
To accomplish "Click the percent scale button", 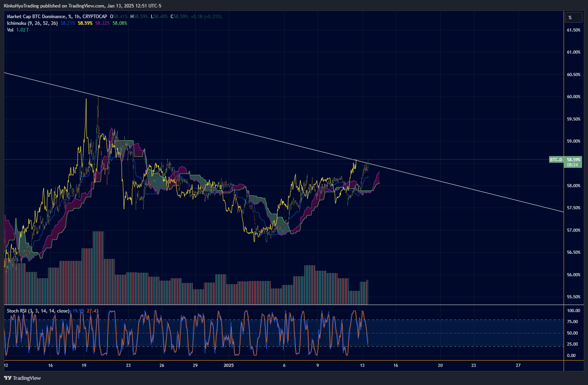I will point(573,17).
